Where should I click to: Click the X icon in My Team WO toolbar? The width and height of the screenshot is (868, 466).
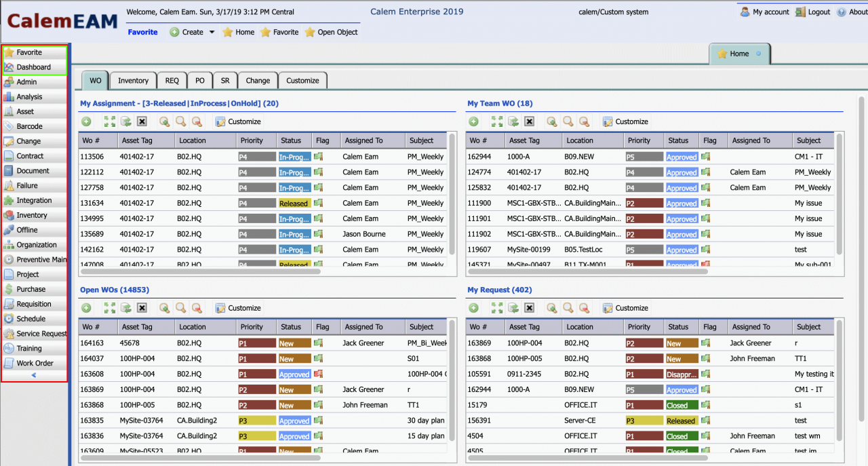[x=529, y=121]
